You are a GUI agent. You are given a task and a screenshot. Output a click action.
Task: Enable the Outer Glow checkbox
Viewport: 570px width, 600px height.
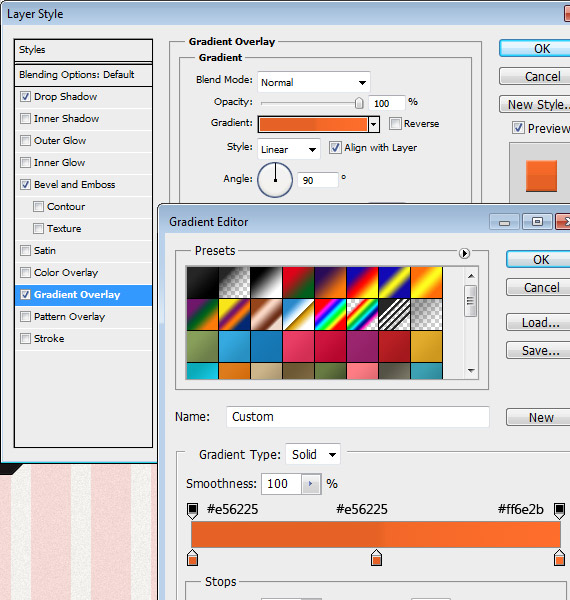pyautogui.click(x=25, y=140)
